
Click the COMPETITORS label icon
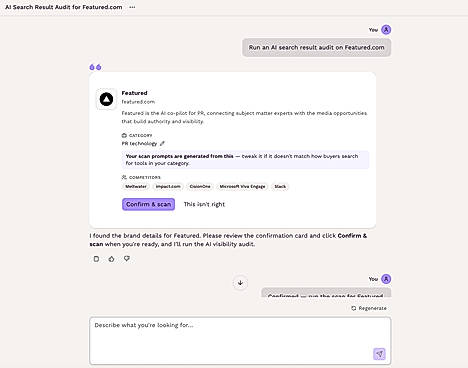point(124,177)
